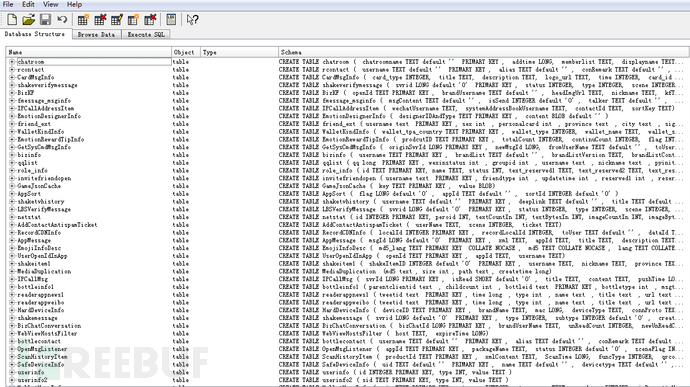This screenshot has height=387, width=690.
Task: Select the bizinfo row name
Action: (29, 155)
